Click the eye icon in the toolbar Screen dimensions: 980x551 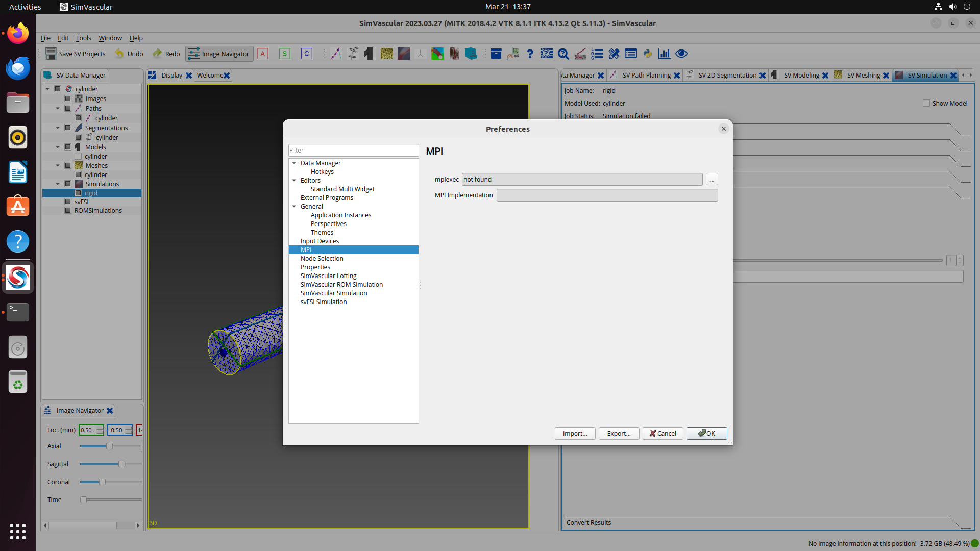(x=681, y=54)
